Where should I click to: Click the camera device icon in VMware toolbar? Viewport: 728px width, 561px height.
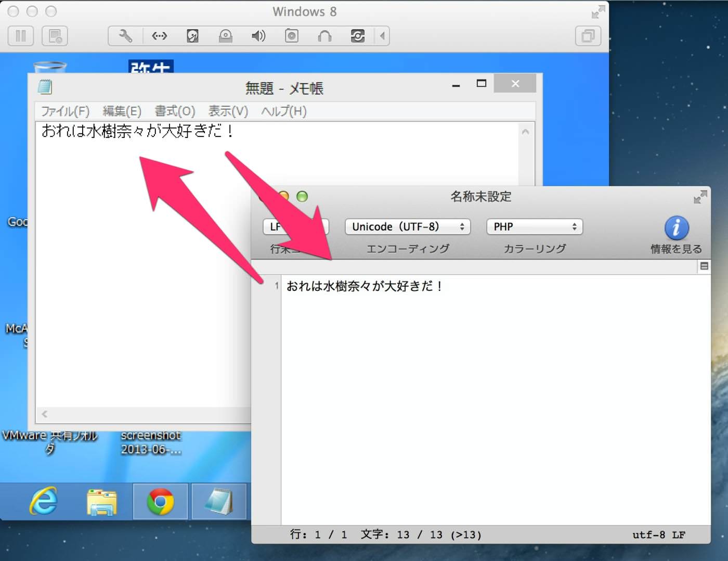(x=292, y=36)
